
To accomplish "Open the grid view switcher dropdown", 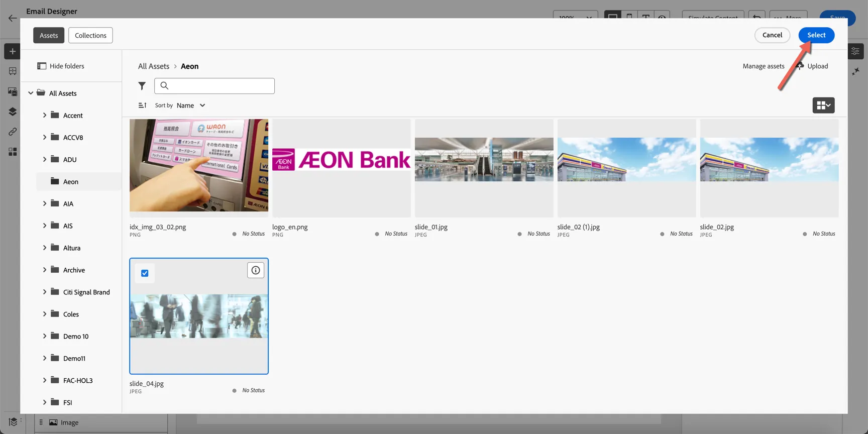I will [x=823, y=105].
